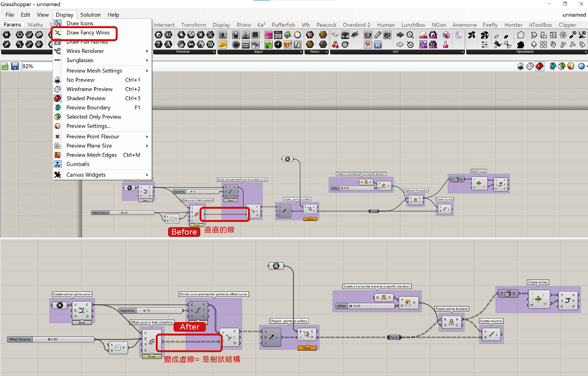Open Preview Settings dialog entry
The image size is (588, 376).
tap(102, 126)
